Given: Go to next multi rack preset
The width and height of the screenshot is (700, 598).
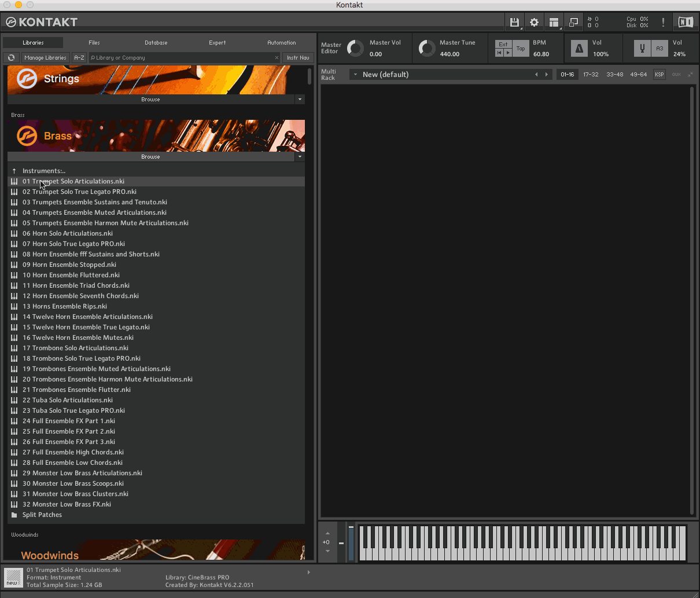Looking at the screenshot, I should point(547,75).
